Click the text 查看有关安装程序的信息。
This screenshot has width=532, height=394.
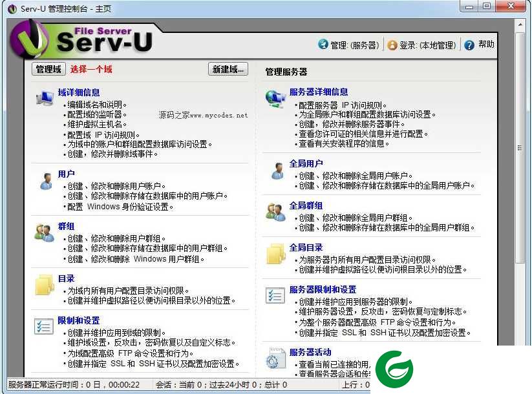(x=344, y=144)
